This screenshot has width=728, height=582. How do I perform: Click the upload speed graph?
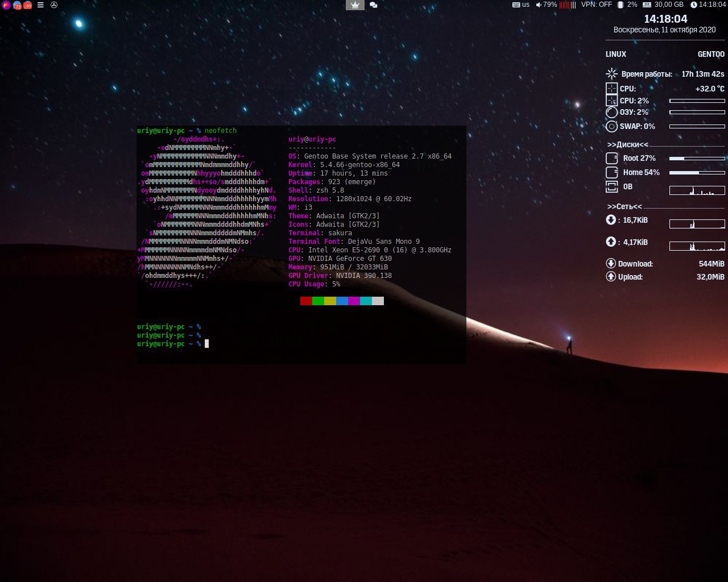point(697,246)
